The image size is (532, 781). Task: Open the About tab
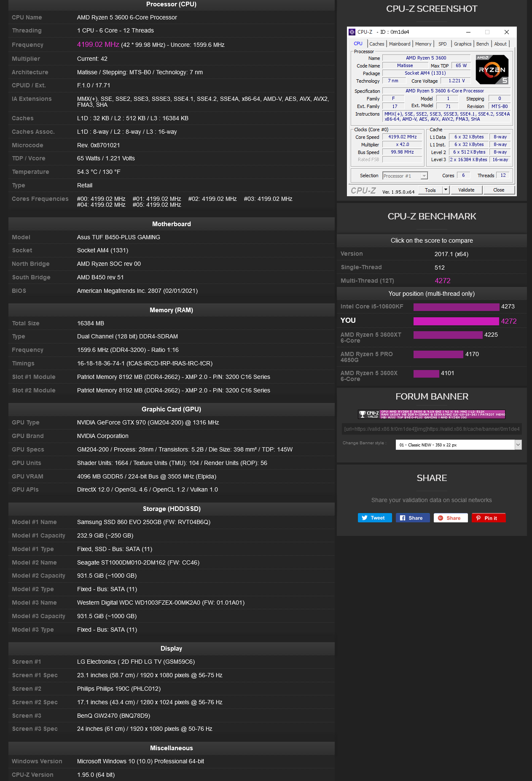500,44
